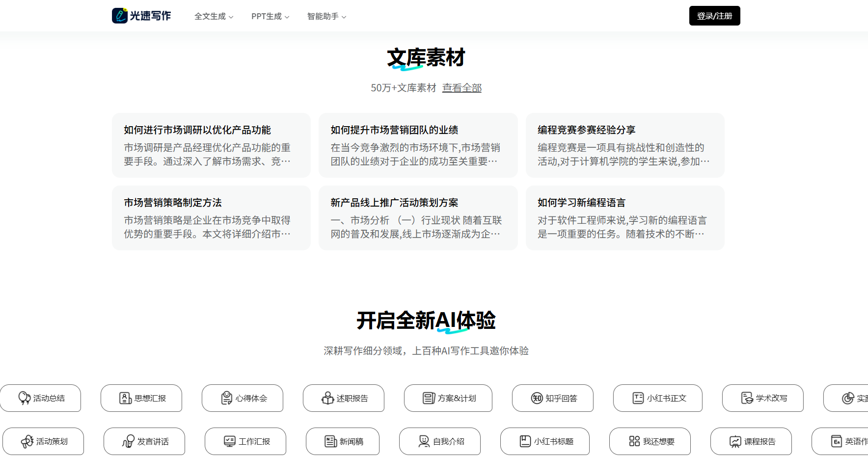This screenshot has height=457, width=868.
Task: Pick the 小红书标题 label
Action: click(x=554, y=441)
